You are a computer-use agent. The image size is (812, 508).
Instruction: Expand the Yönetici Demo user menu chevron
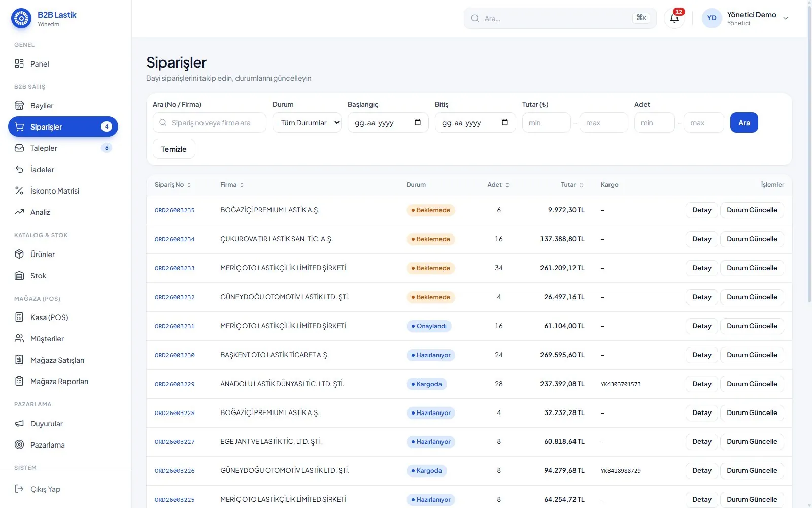click(x=786, y=18)
